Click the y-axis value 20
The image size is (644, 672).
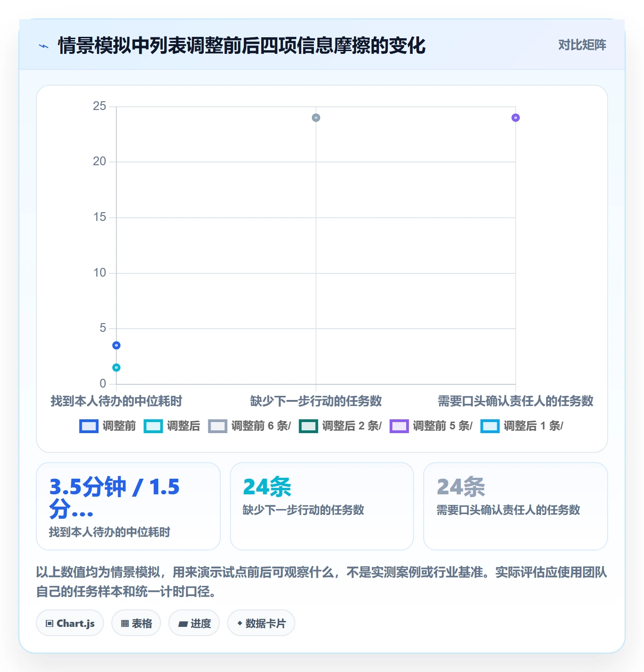click(99, 162)
